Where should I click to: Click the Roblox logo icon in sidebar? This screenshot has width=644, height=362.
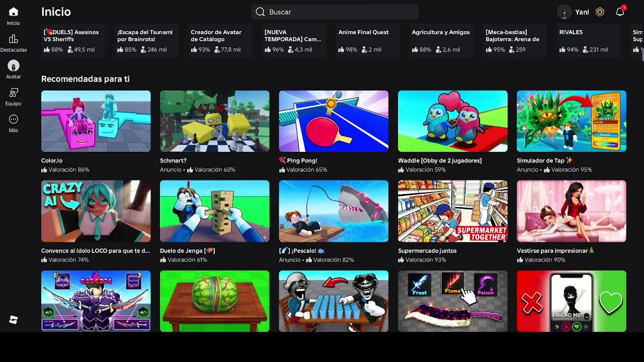tap(14, 320)
